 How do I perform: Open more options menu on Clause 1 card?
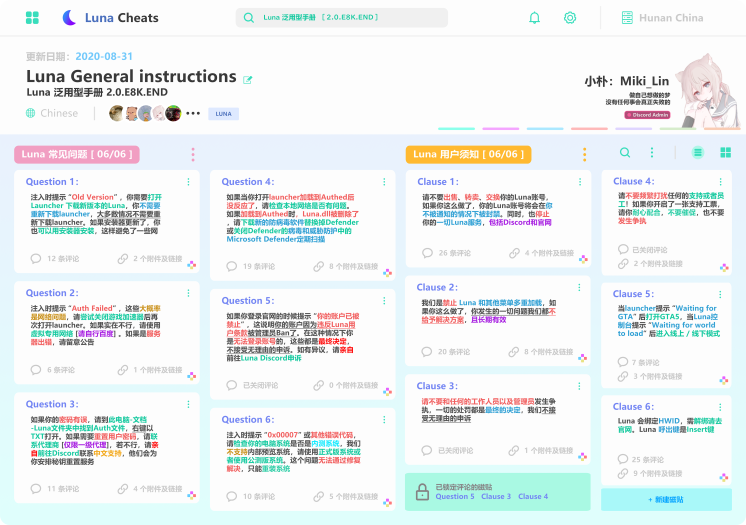pos(579,182)
